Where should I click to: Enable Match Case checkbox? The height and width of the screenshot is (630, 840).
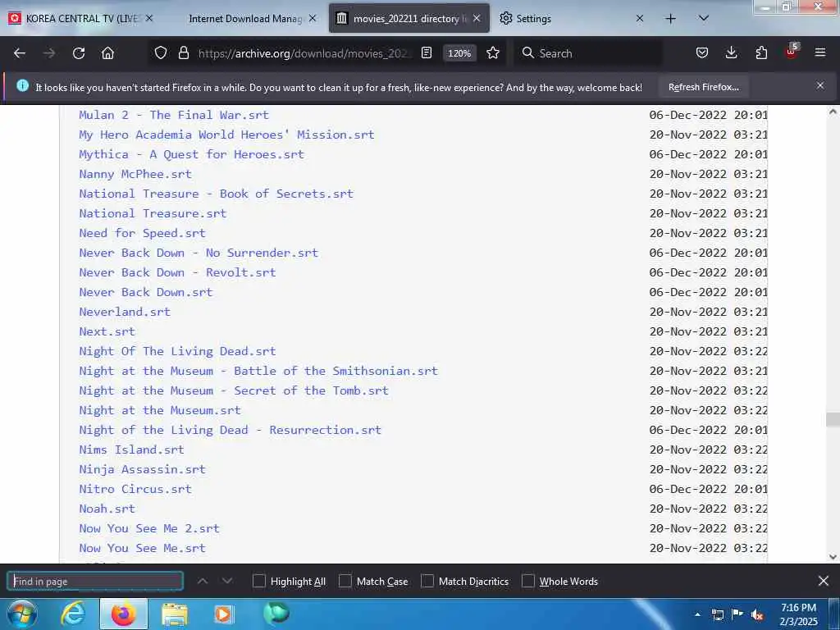(x=345, y=581)
